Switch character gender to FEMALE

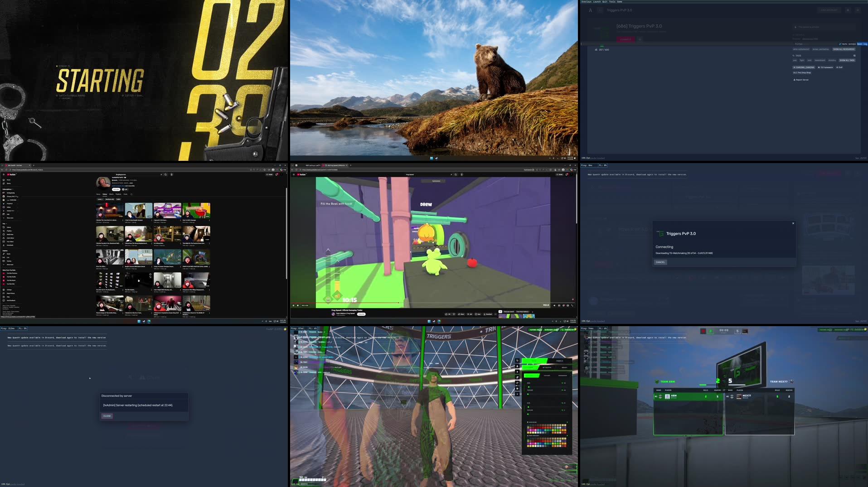560,361
